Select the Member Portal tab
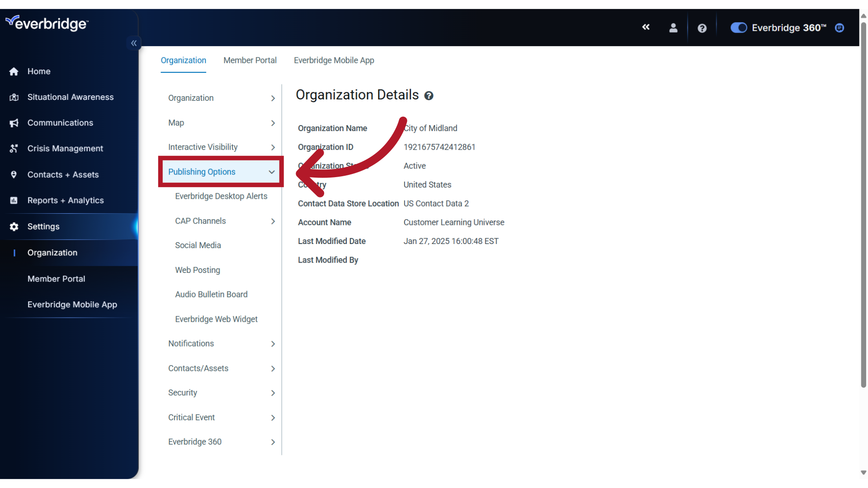Image resolution: width=868 pixels, height=488 pixels. click(250, 60)
